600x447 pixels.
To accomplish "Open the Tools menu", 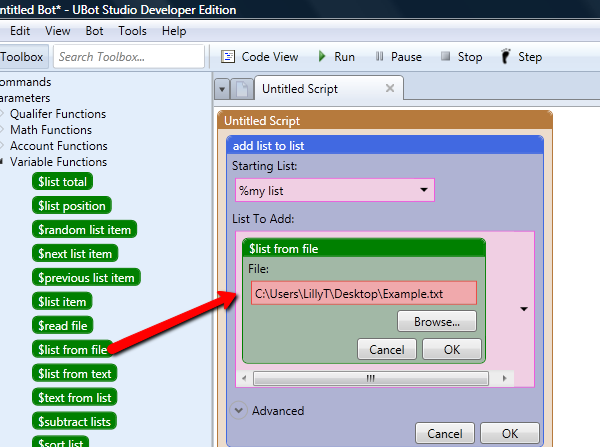I will point(132,31).
